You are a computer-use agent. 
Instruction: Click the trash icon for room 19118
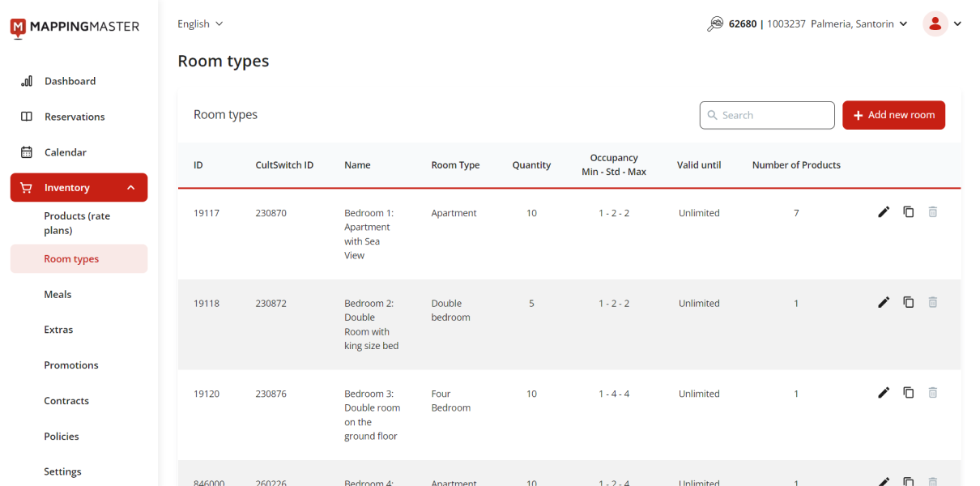(933, 302)
